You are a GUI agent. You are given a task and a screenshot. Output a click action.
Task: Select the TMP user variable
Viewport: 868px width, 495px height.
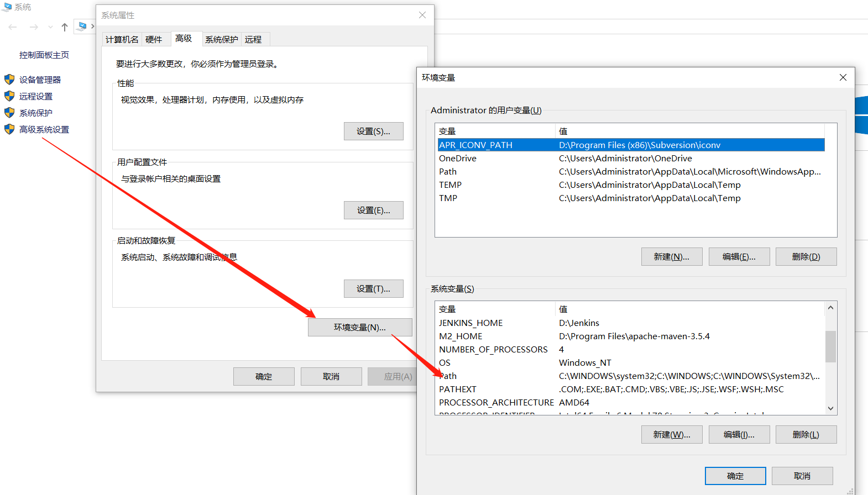point(631,198)
